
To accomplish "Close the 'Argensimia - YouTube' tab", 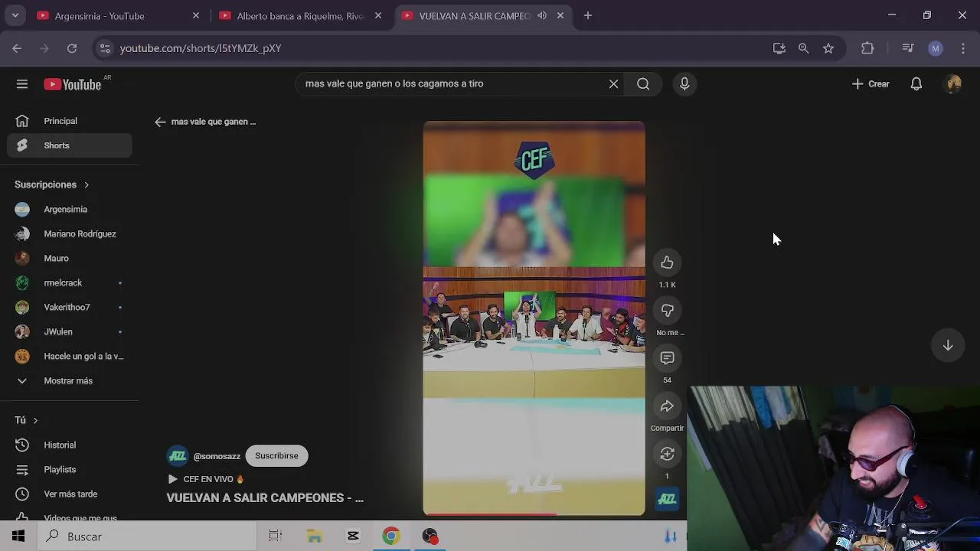I will point(196,15).
